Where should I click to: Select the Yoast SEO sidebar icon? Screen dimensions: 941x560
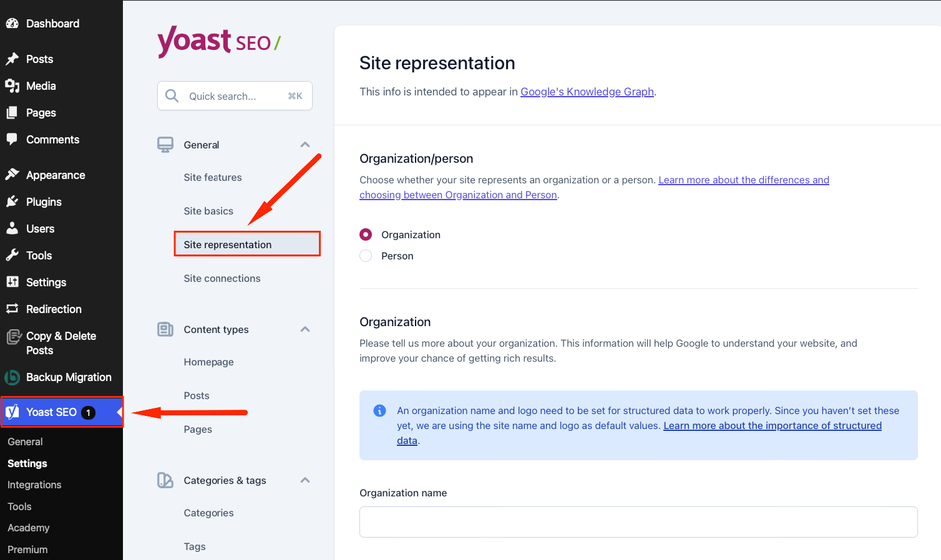(12, 412)
